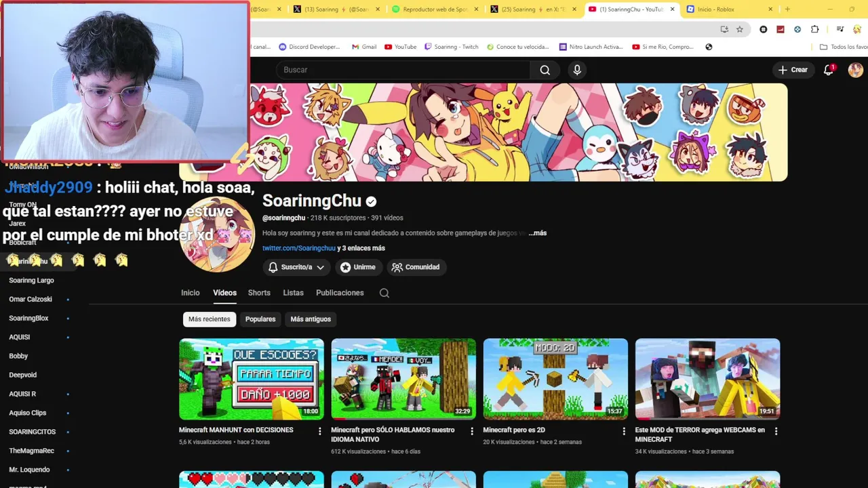The image size is (868, 488).
Task: Filter videos by Populares
Action: pos(260,319)
